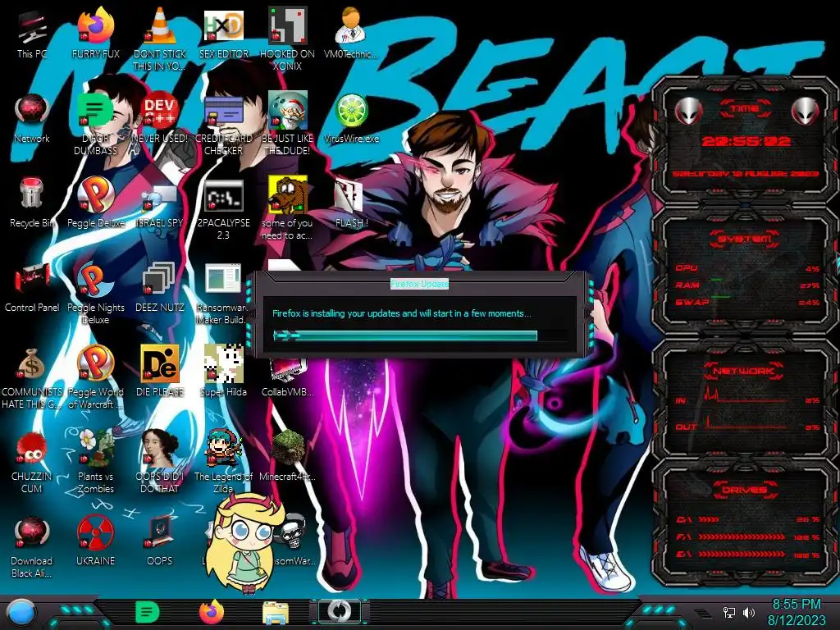Open the VM0Technic desktop icon

tap(351, 25)
